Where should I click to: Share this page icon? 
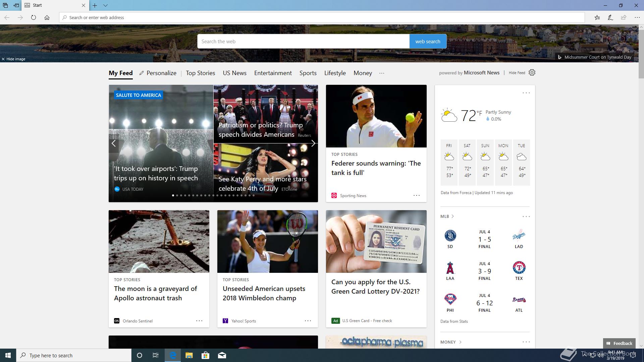click(624, 17)
